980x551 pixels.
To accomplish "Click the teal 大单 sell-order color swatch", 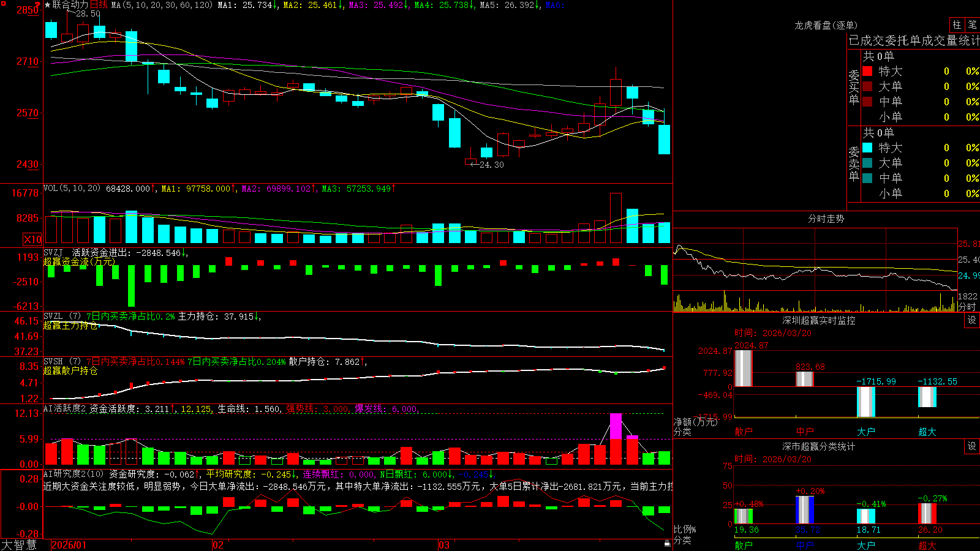I will (867, 163).
